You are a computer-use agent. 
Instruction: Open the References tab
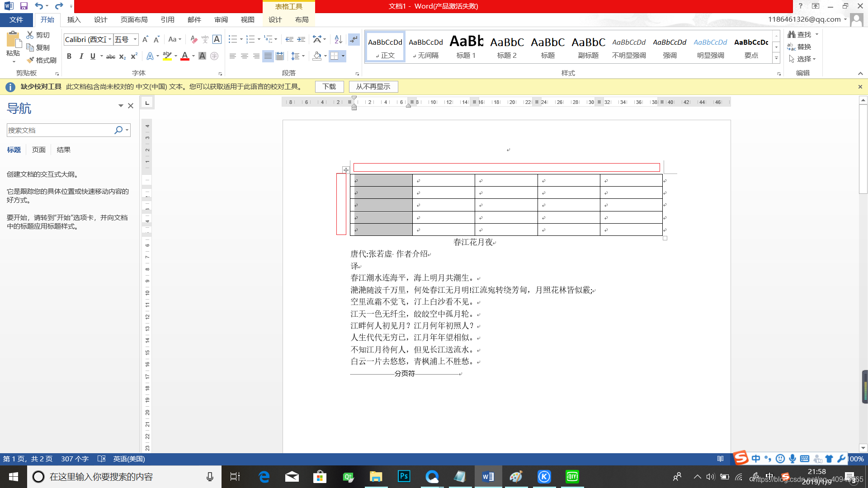(x=167, y=20)
